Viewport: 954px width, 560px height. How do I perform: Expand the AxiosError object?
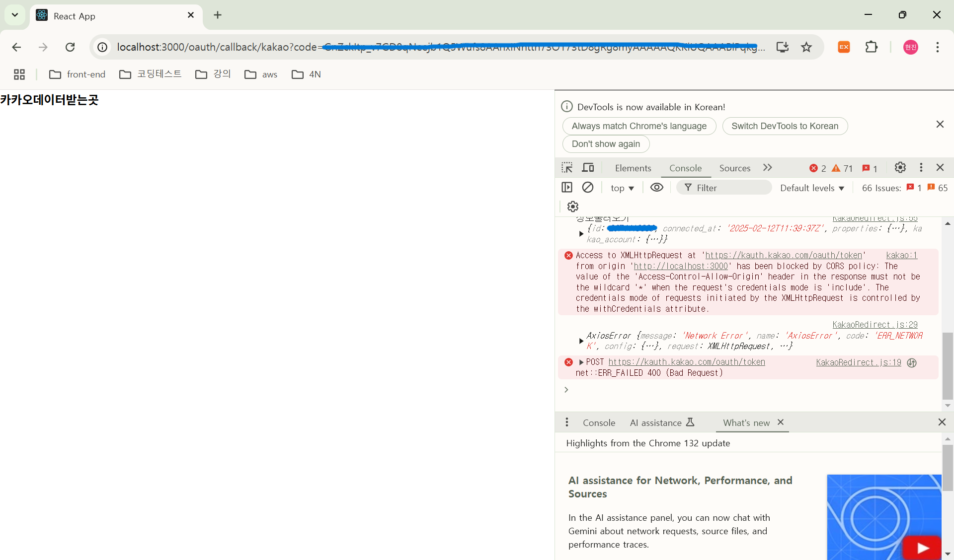[581, 341]
